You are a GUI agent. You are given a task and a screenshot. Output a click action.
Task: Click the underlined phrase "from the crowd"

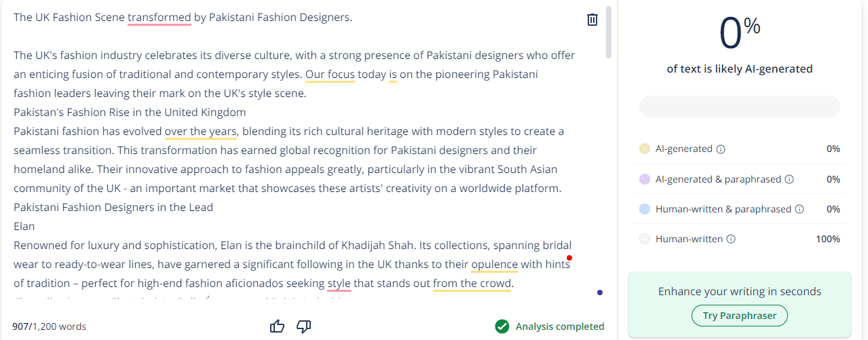[x=472, y=283]
